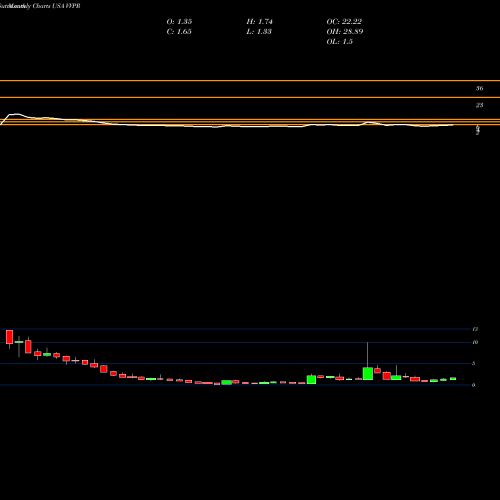Viewport: 500px width, 500px height.
Task: Click the first large red candle at chart start
Action: (x=9, y=337)
